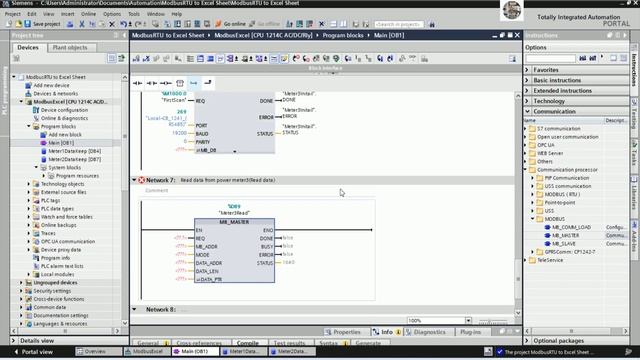The width and height of the screenshot is (640, 360).
Task: Open the Online menu
Action: pyautogui.click(x=88, y=14)
